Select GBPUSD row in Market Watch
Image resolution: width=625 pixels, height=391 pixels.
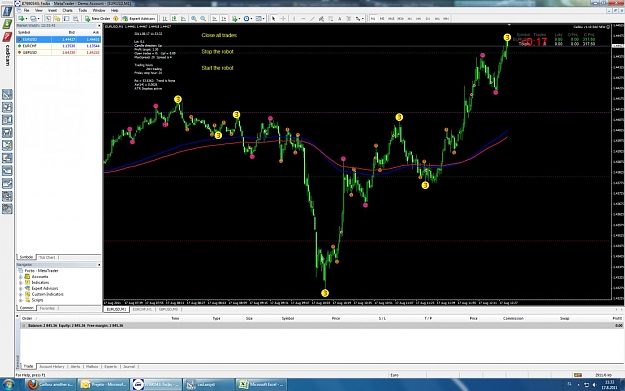point(58,52)
